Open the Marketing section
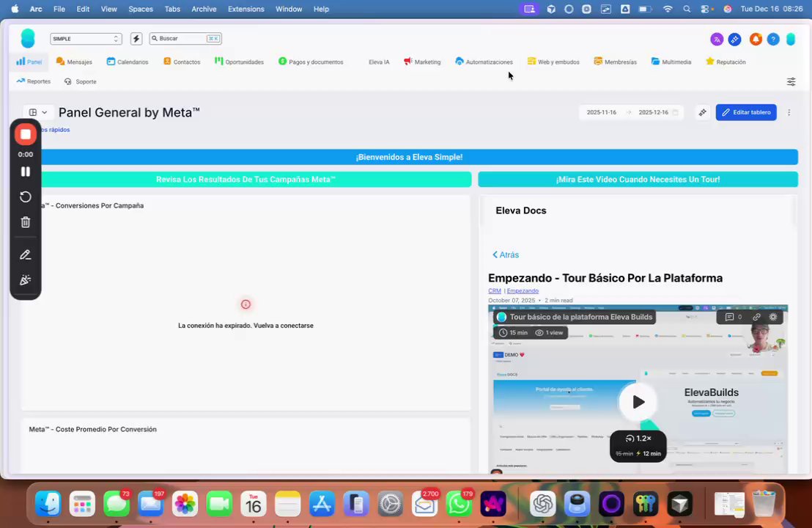Viewport: 812px width, 528px height. click(x=422, y=62)
